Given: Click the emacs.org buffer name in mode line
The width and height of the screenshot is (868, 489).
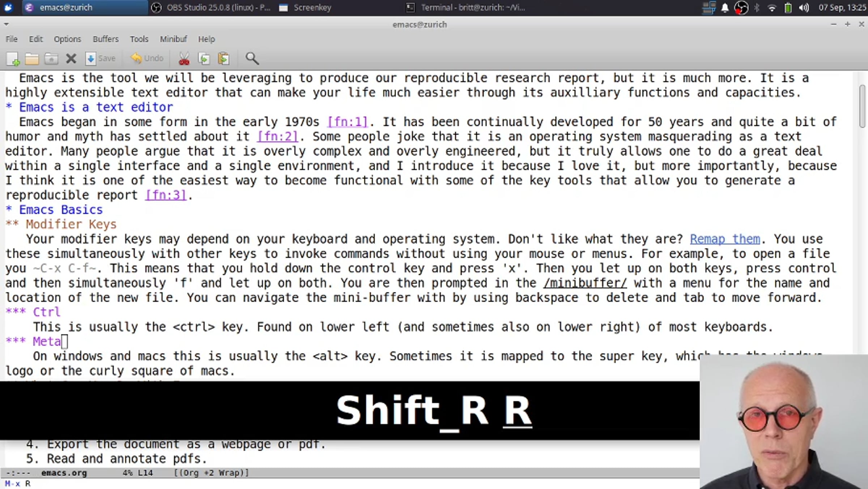Looking at the screenshot, I should point(64,473).
